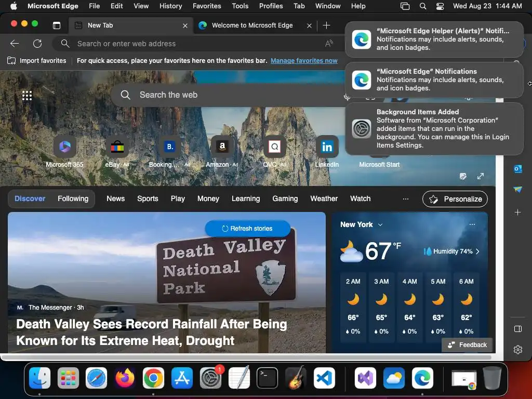Open weather card more options ellipsis

[x=472, y=224]
